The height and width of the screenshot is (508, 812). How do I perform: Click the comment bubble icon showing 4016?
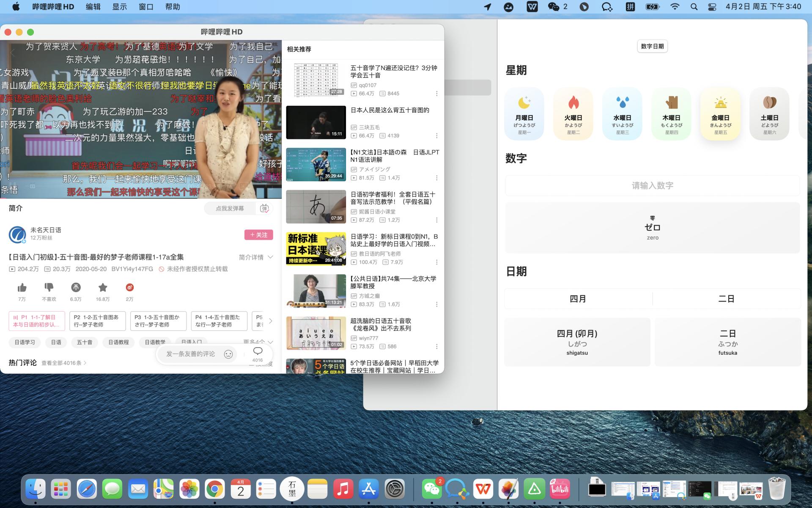258,351
